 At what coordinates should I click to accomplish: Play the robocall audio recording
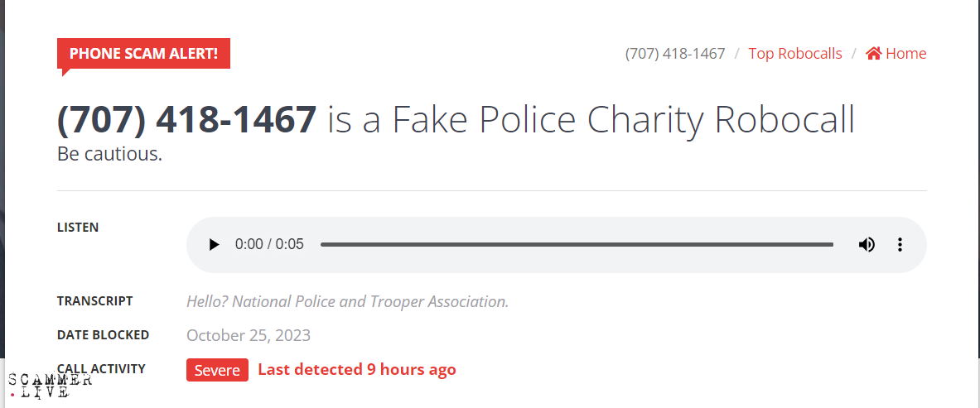tap(214, 245)
